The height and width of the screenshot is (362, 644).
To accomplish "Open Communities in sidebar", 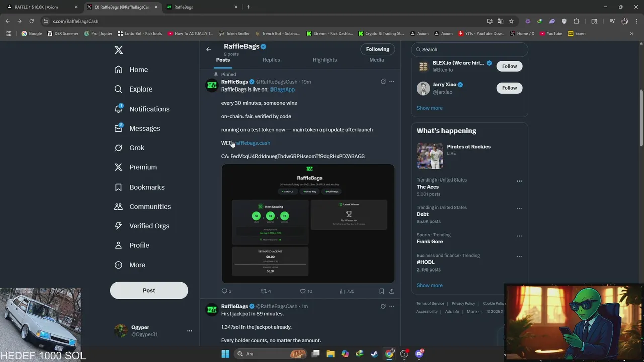I will click(142, 206).
